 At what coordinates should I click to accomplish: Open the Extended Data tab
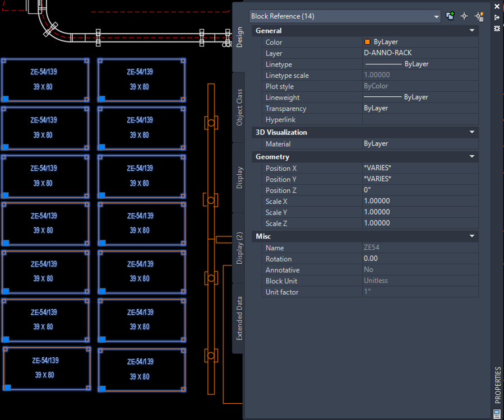click(239, 318)
